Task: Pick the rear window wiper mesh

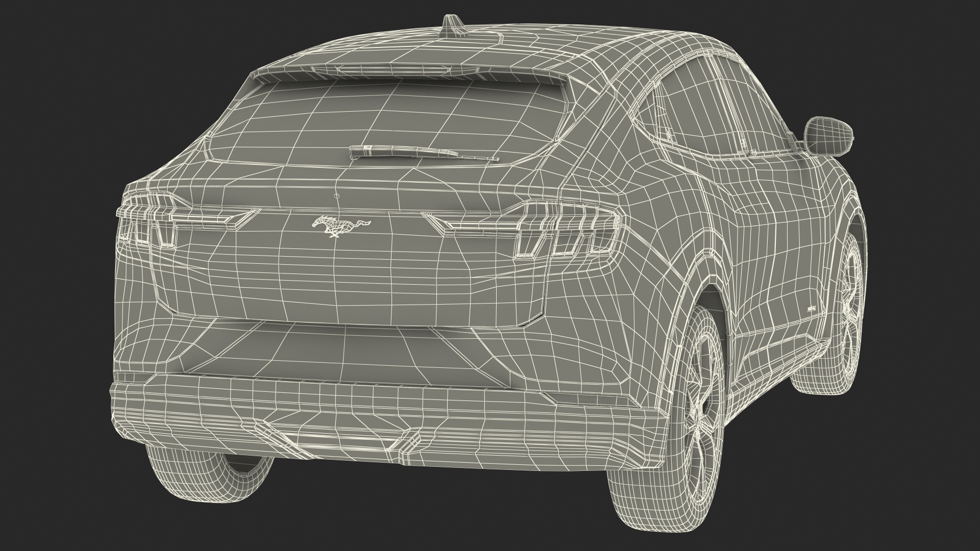Action: pos(424,153)
